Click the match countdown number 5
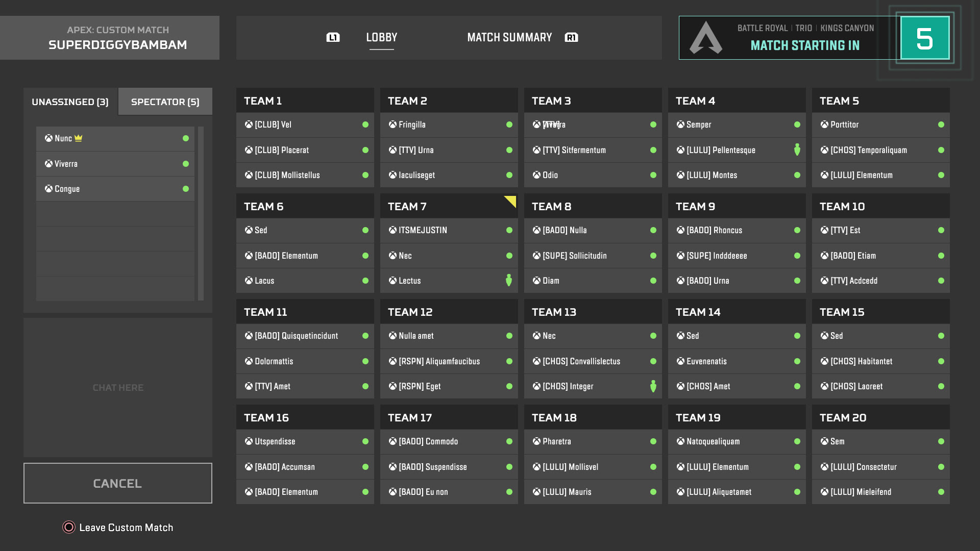The image size is (980, 551). tap(924, 38)
